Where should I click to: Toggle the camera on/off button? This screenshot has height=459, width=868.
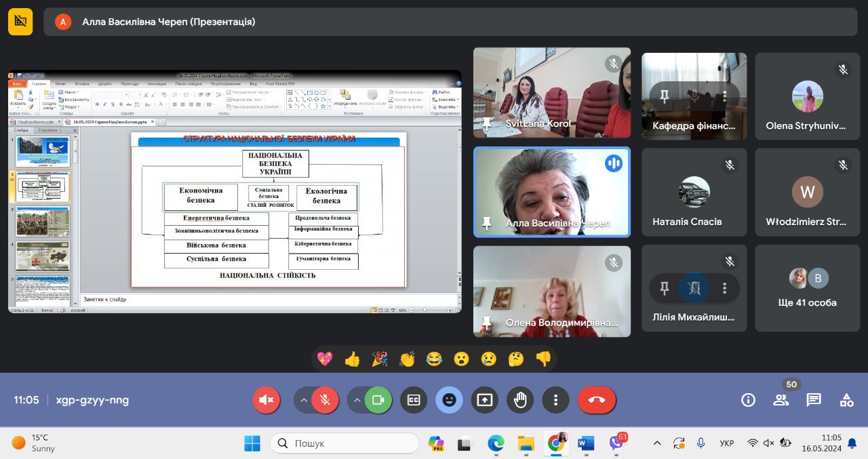378,400
